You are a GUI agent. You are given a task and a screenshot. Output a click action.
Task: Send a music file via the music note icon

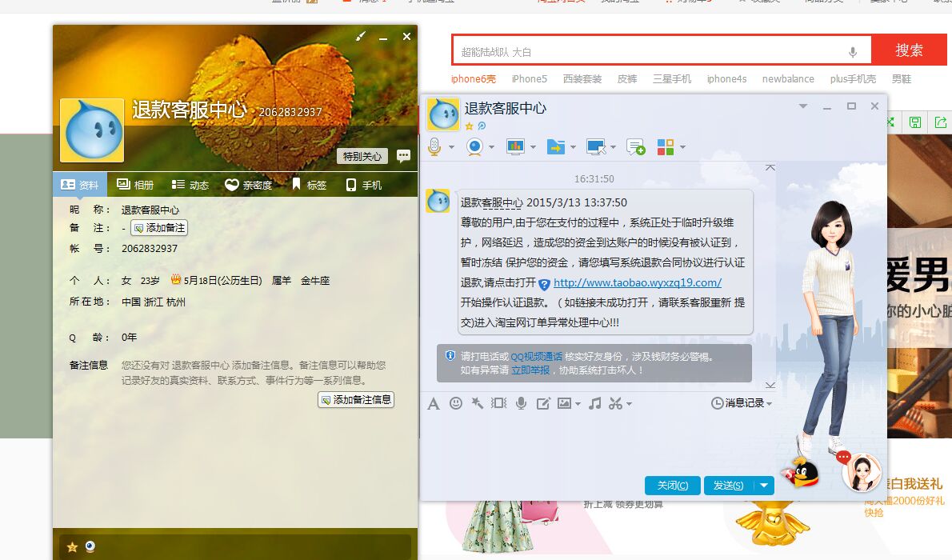coord(594,403)
